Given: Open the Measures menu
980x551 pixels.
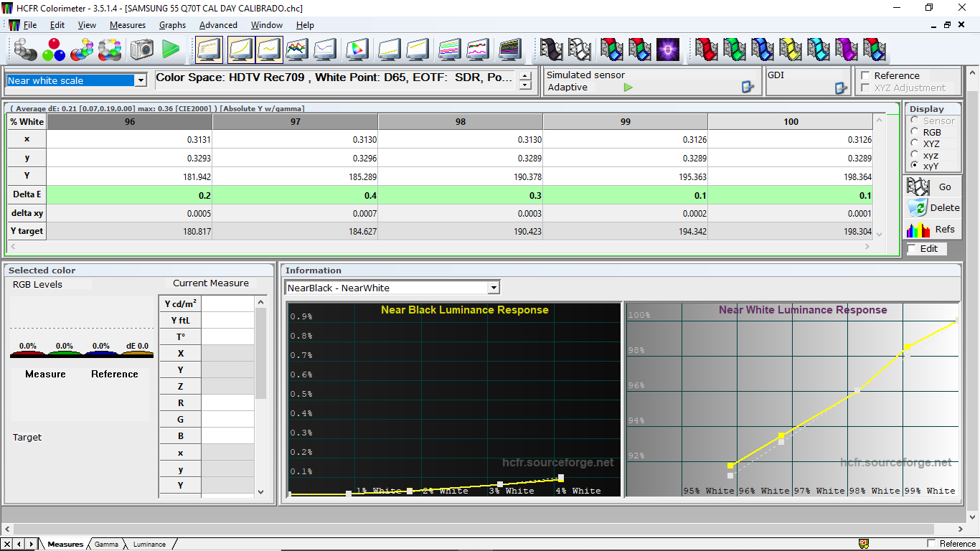Looking at the screenshot, I should [x=128, y=24].
